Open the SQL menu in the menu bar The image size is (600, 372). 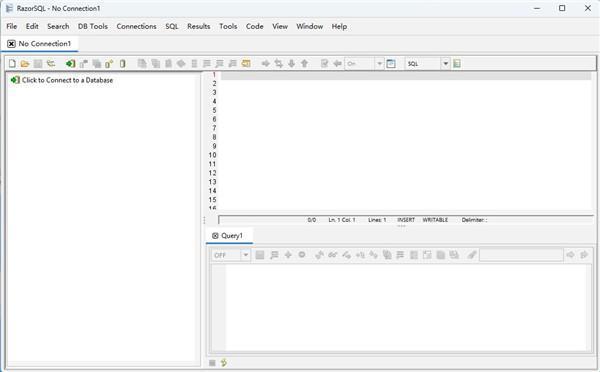(172, 26)
